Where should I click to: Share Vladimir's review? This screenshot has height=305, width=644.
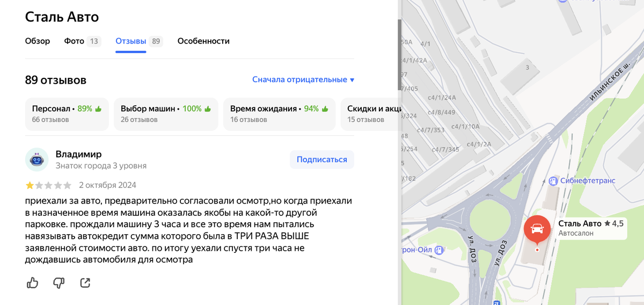(x=85, y=282)
